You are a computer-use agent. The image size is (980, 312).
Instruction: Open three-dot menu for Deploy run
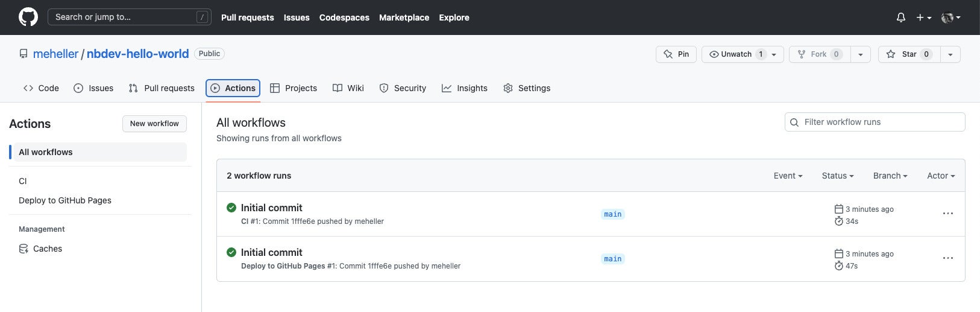[948, 258]
